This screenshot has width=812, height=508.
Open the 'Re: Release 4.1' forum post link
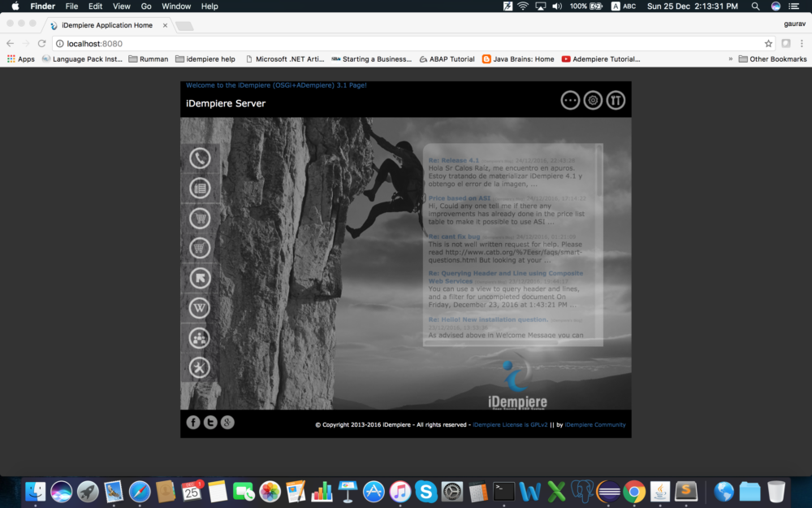click(454, 160)
